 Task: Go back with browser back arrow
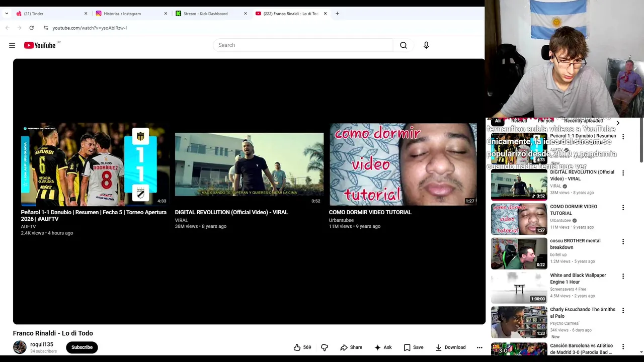pyautogui.click(x=7, y=28)
